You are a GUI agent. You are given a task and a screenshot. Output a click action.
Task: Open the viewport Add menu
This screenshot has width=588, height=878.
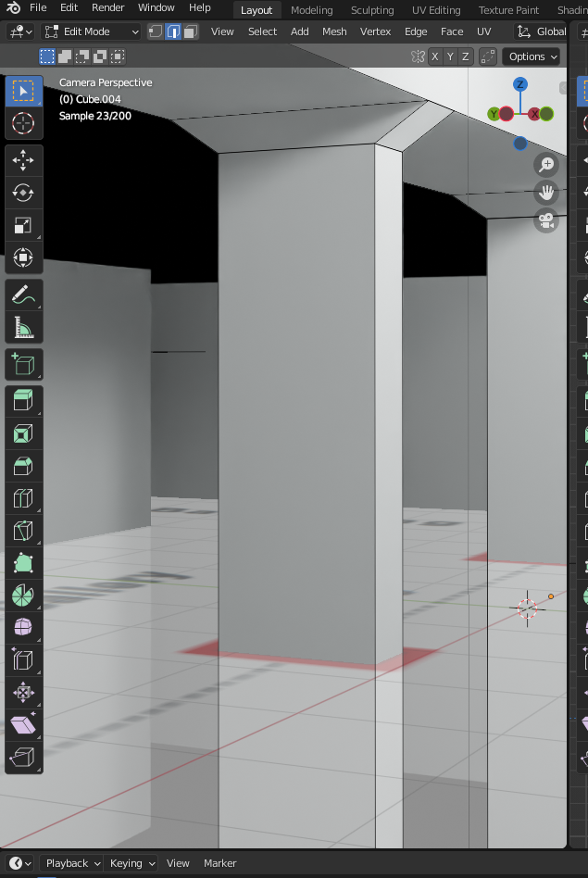pos(300,31)
